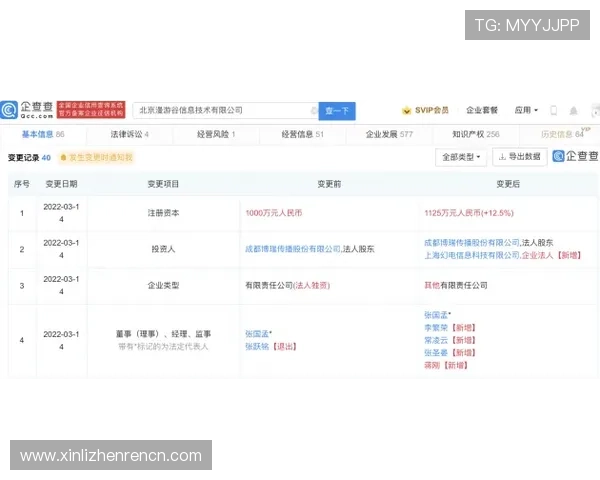This screenshot has height=480, width=600.
Task: Open the 常凌云【新增】 person link
Action: point(450,340)
